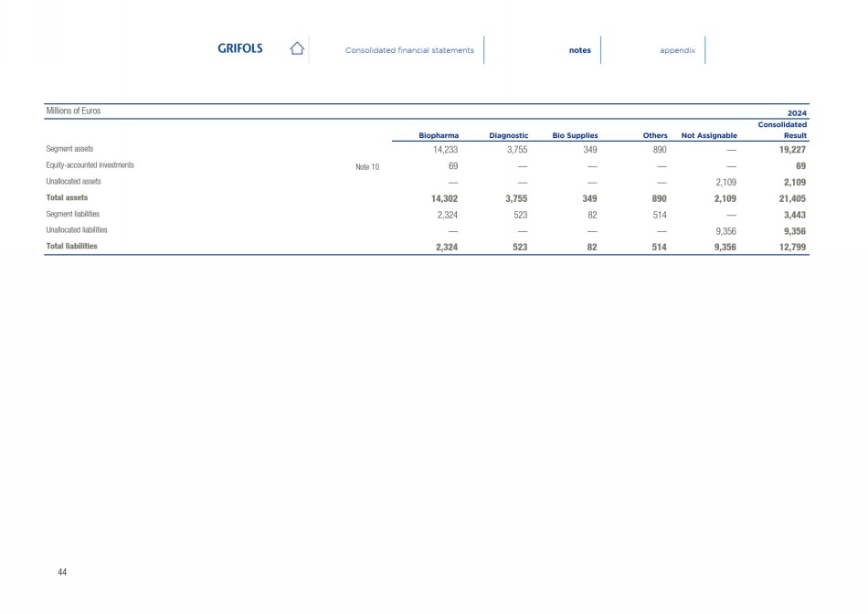Go to the appendix tab
868x614 pixels.
pos(677,50)
